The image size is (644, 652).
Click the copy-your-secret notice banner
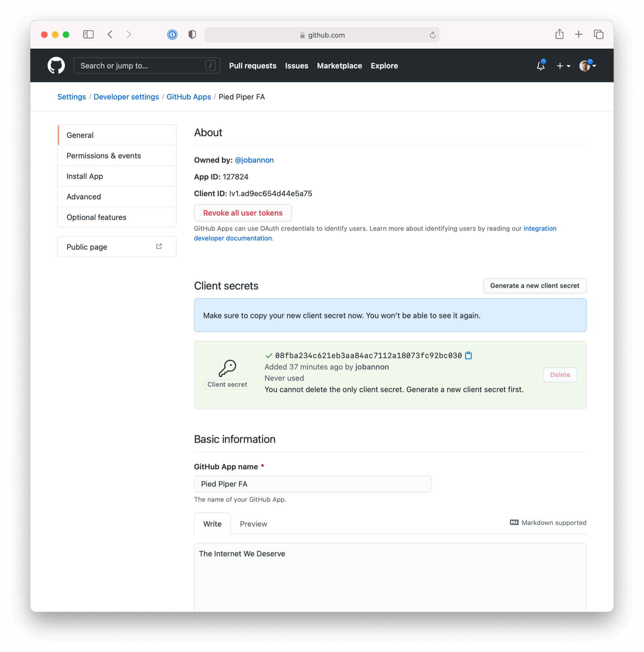pyautogui.click(x=390, y=316)
